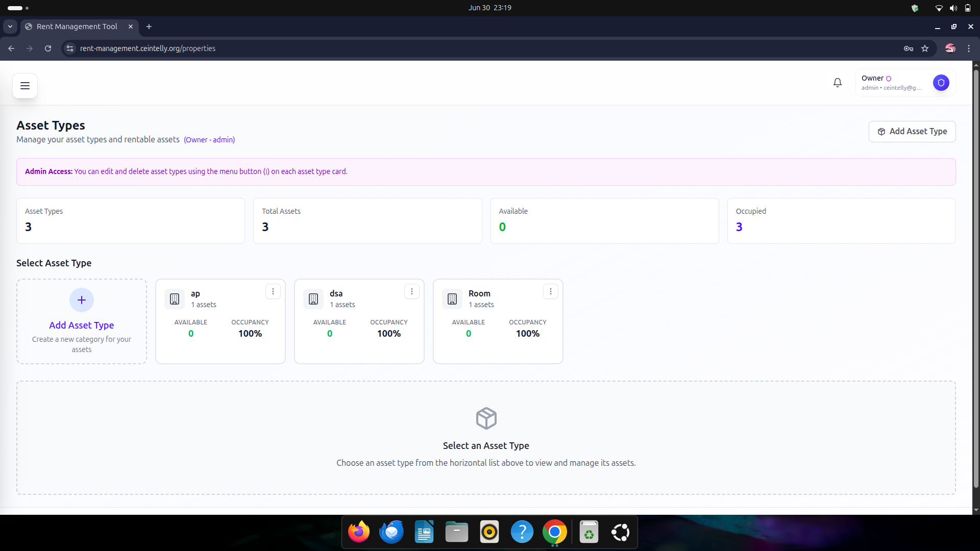The image size is (980, 551).
Task: Open the three-dot menu on ap card
Action: tap(273, 291)
